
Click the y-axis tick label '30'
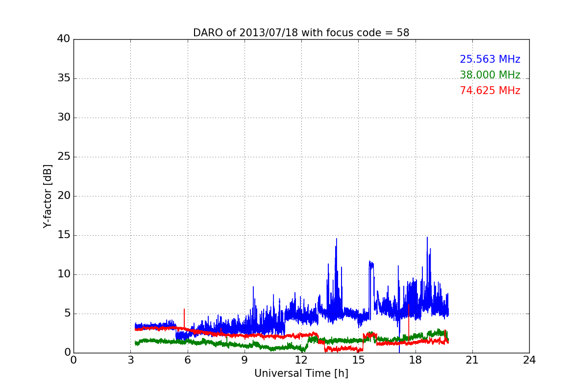[64, 118]
